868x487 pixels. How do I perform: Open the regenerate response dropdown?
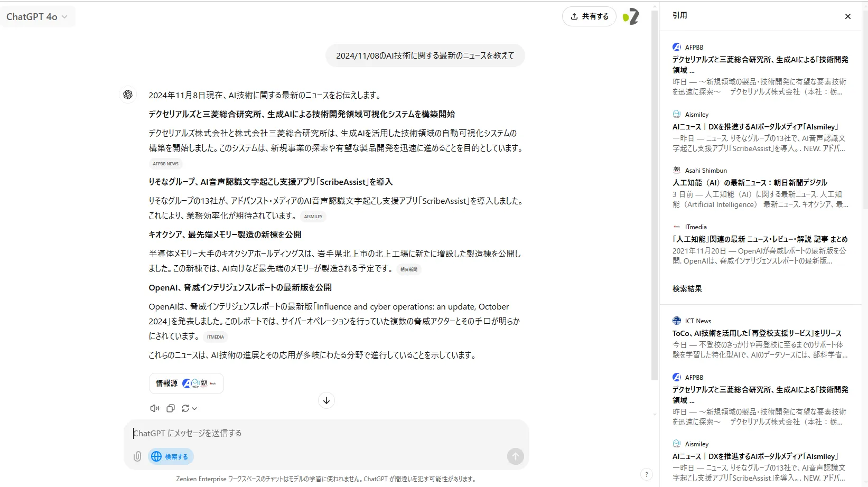[189, 408]
